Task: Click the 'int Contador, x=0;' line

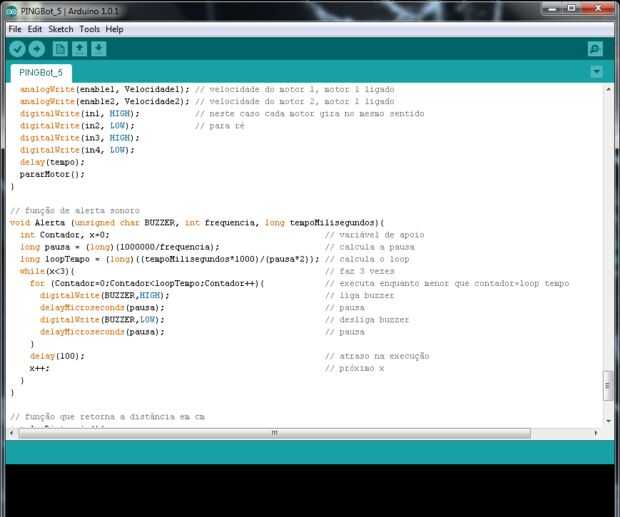Action: pyautogui.click(x=64, y=235)
